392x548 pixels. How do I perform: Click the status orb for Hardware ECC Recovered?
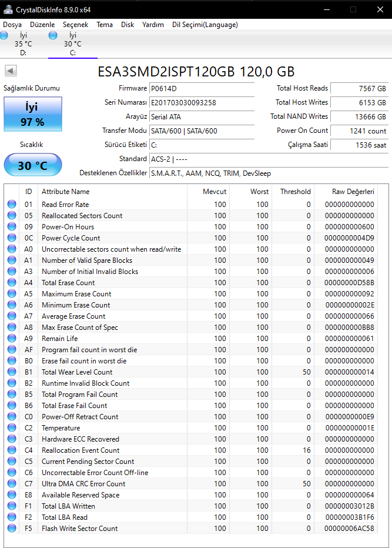(x=12, y=439)
